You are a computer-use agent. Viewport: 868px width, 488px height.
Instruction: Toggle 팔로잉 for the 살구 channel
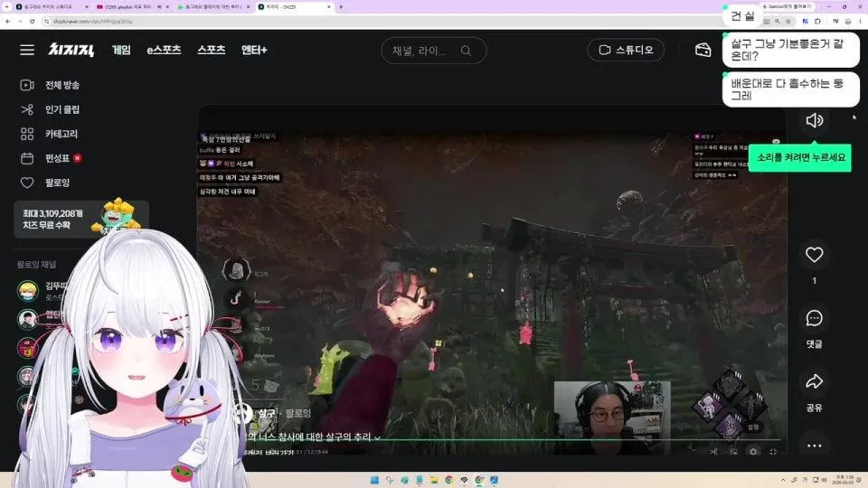298,413
